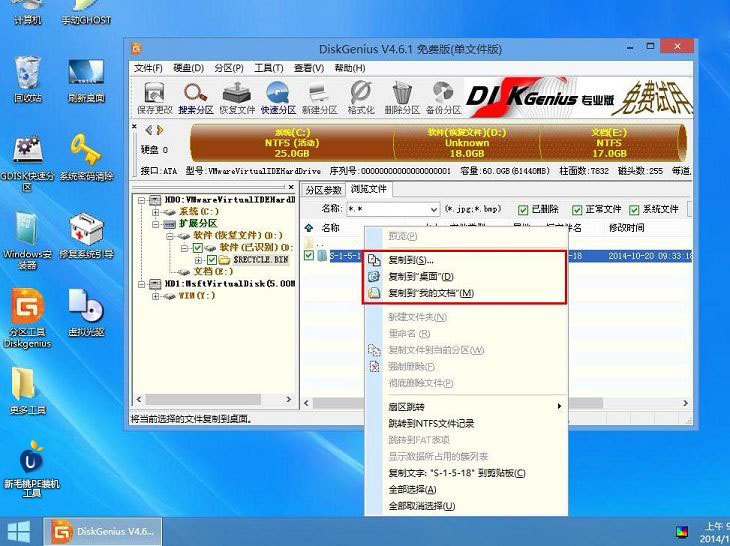This screenshot has height=546, width=730.
Task: Expand the $RECYCLE.BIN tree node
Action: (x=199, y=260)
